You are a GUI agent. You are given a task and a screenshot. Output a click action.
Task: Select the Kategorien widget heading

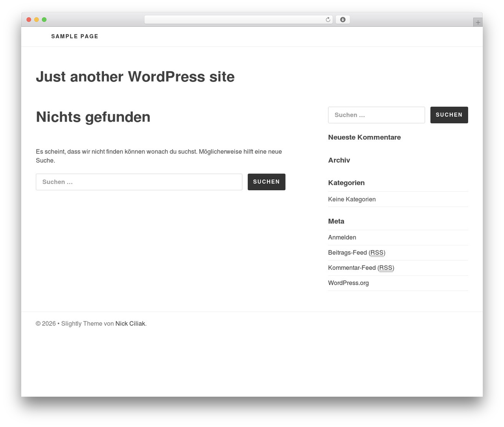(x=346, y=183)
